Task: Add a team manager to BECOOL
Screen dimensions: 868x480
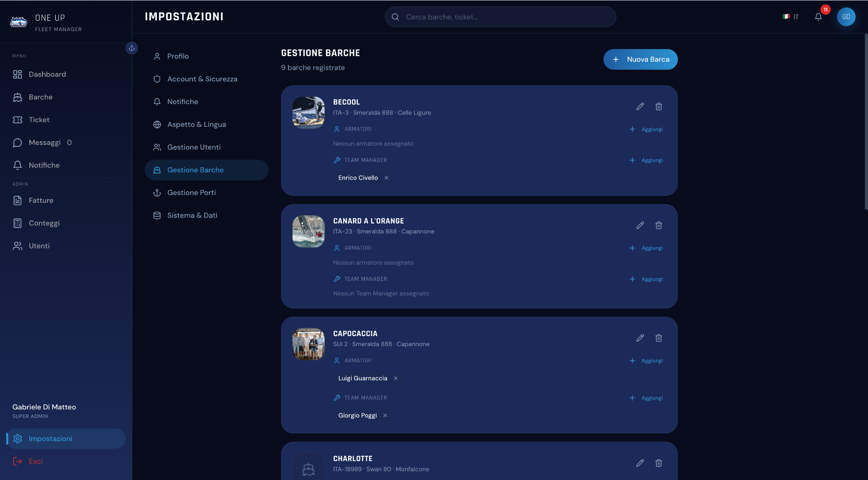Action: pos(646,160)
